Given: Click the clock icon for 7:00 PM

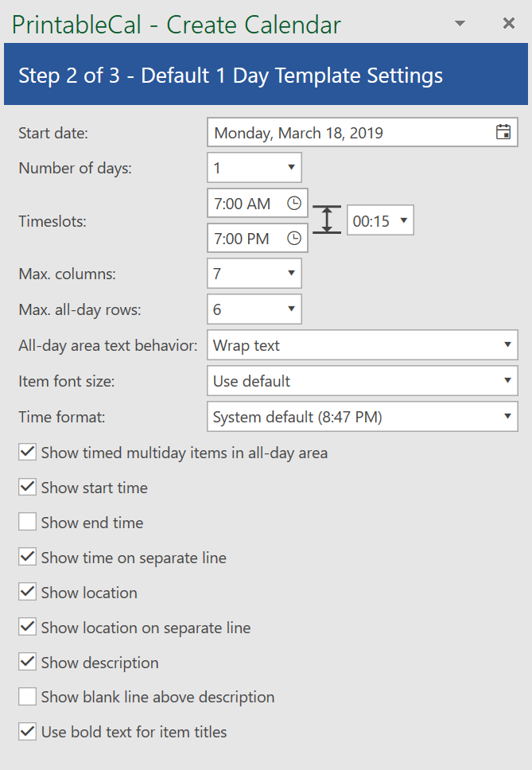Looking at the screenshot, I should tap(294, 238).
